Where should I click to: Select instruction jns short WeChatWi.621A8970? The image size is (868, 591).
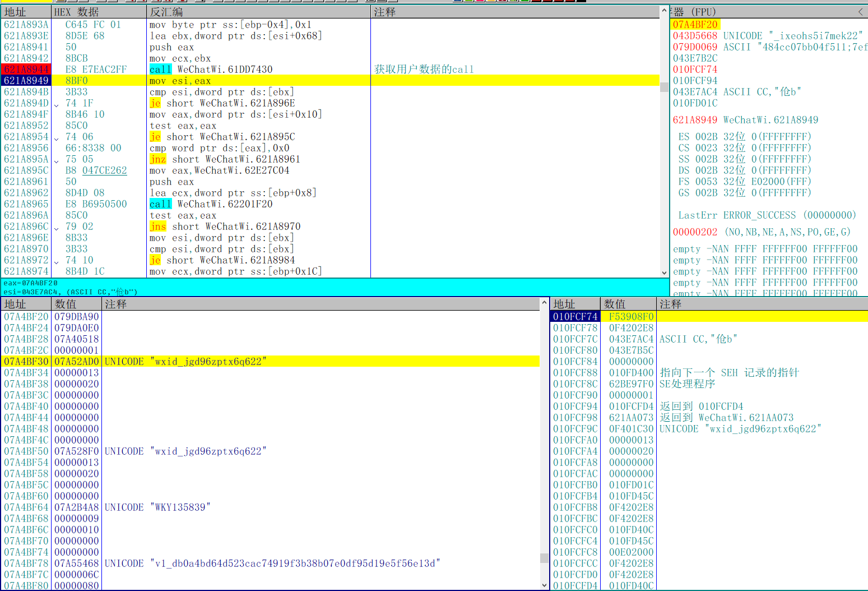point(225,227)
